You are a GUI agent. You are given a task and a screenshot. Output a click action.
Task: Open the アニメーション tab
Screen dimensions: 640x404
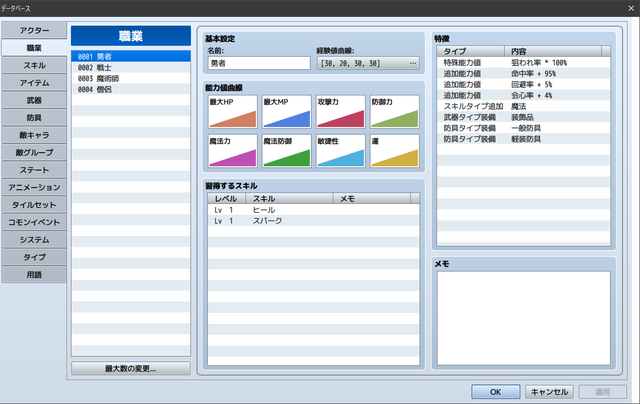pyautogui.click(x=34, y=188)
